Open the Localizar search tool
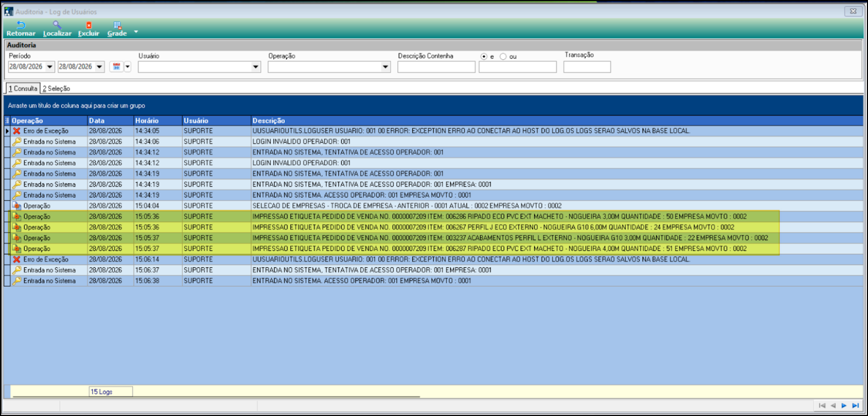Screen dimensions: 868x416 click(x=57, y=25)
